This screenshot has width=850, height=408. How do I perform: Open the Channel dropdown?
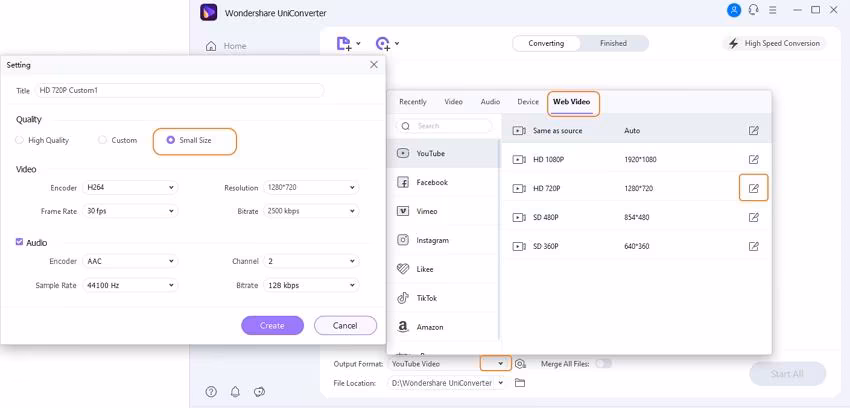tap(311, 261)
